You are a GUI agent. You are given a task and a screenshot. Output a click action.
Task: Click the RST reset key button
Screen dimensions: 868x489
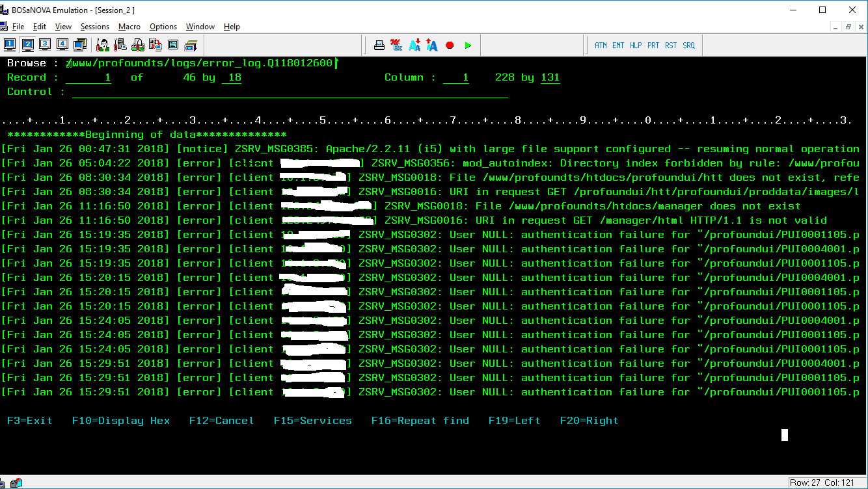pos(671,46)
